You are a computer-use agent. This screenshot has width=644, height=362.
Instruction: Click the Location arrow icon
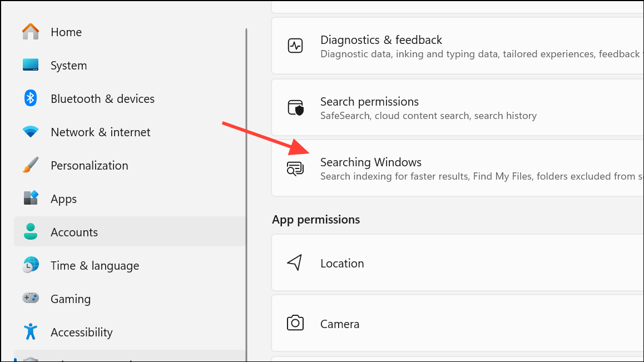pos(295,262)
